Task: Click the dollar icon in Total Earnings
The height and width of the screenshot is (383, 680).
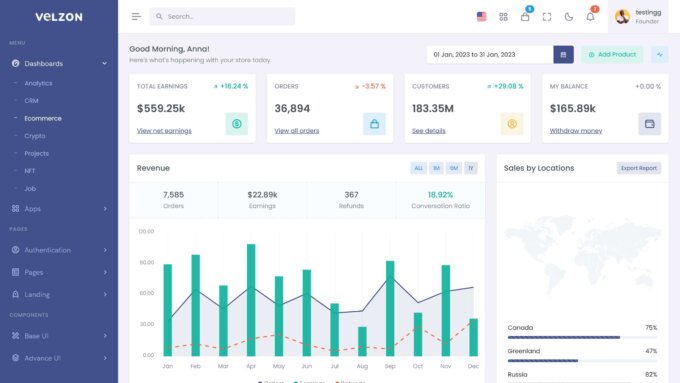Action: point(236,124)
